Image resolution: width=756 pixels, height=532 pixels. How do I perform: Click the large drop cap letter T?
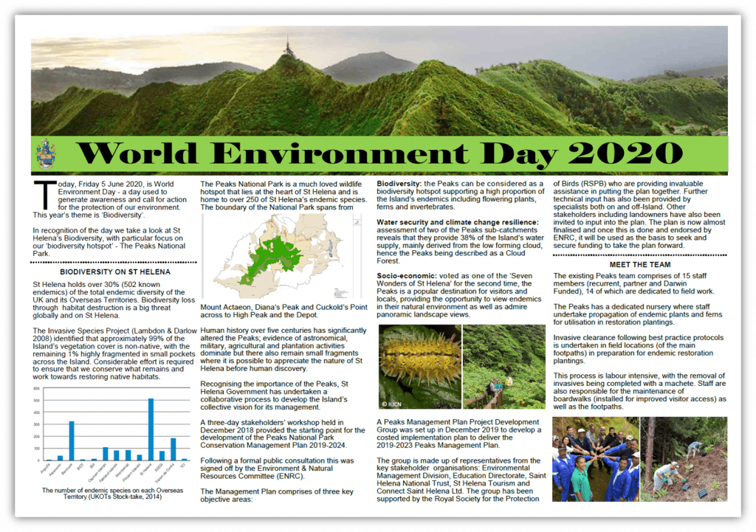coord(45,195)
